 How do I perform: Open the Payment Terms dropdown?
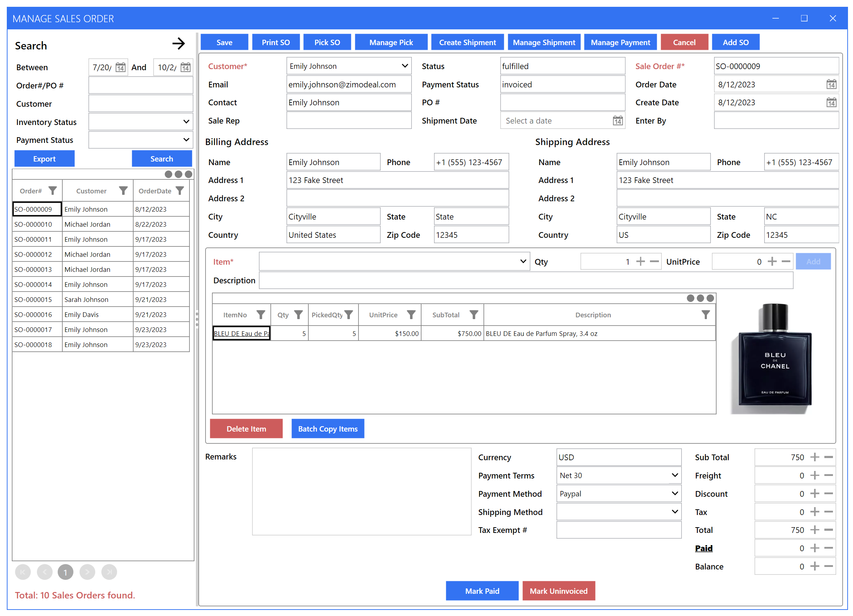[674, 475]
